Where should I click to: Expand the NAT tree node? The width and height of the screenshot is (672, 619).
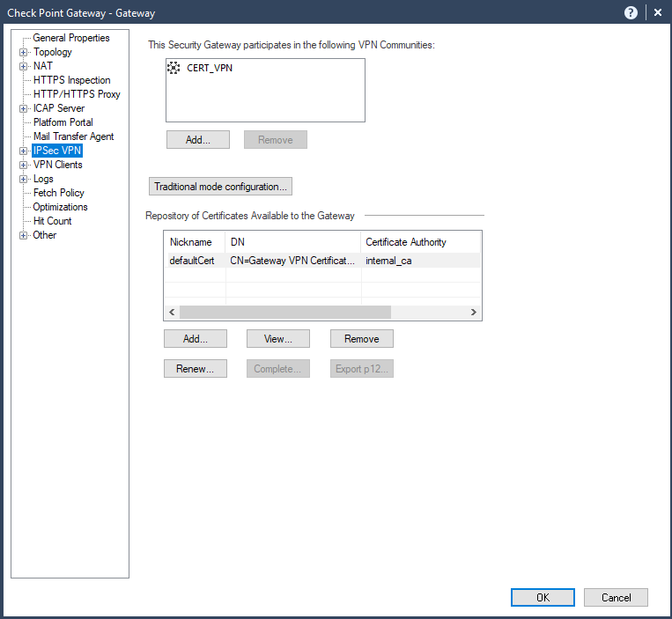pyautogui.click(x=24, y=66)
